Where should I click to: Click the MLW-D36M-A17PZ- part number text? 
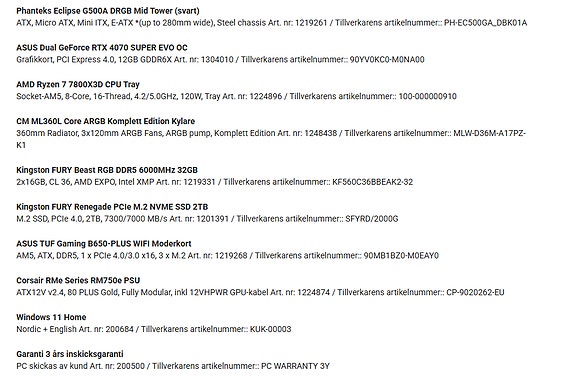coord(490,133)
